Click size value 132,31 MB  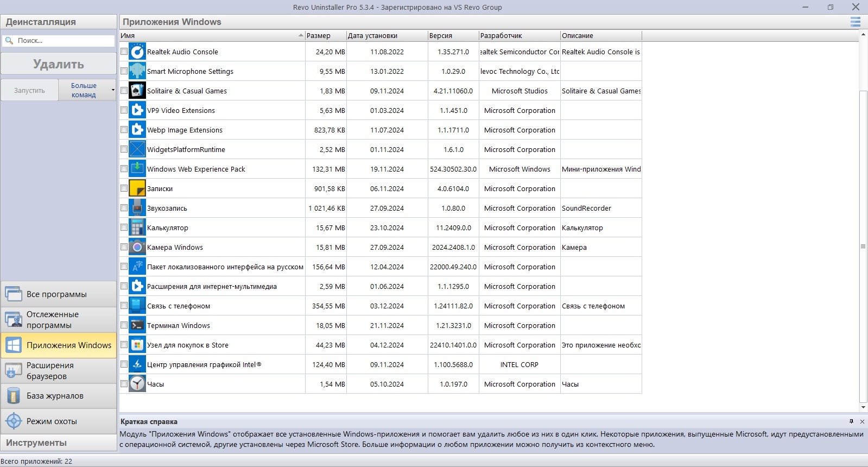click(x=328, y=169)
